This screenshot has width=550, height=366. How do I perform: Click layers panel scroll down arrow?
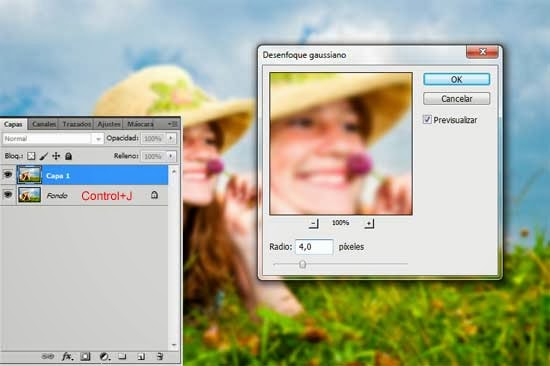[174, 345]
